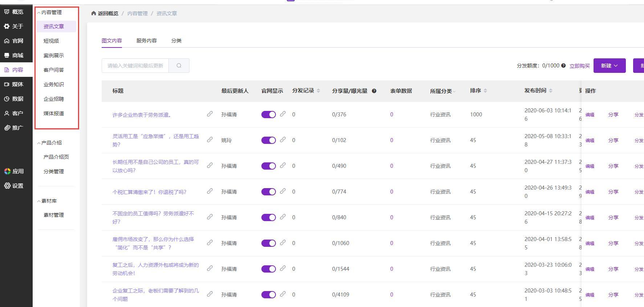
Task: Open the 关于 section in sidebar
Action: click(14, 26)
